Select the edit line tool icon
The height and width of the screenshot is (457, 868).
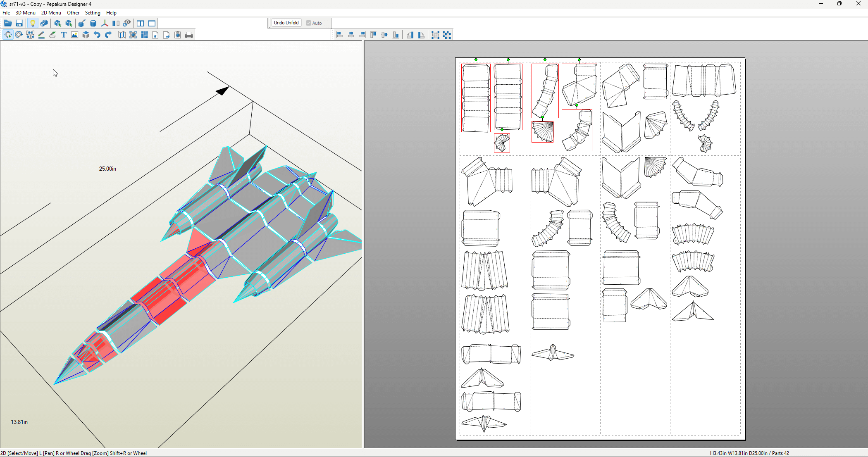click(41, 35)
